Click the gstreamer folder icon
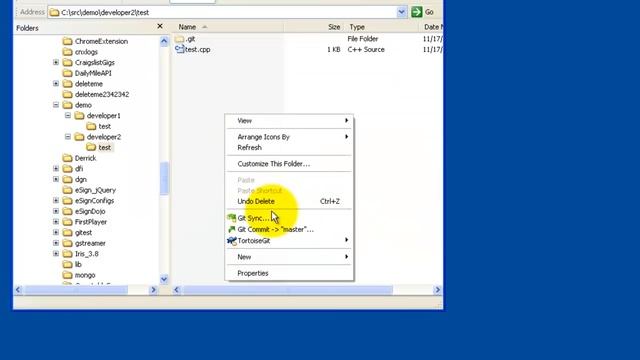The height and width of the screenshot is (360, 640). pos(68,243)
